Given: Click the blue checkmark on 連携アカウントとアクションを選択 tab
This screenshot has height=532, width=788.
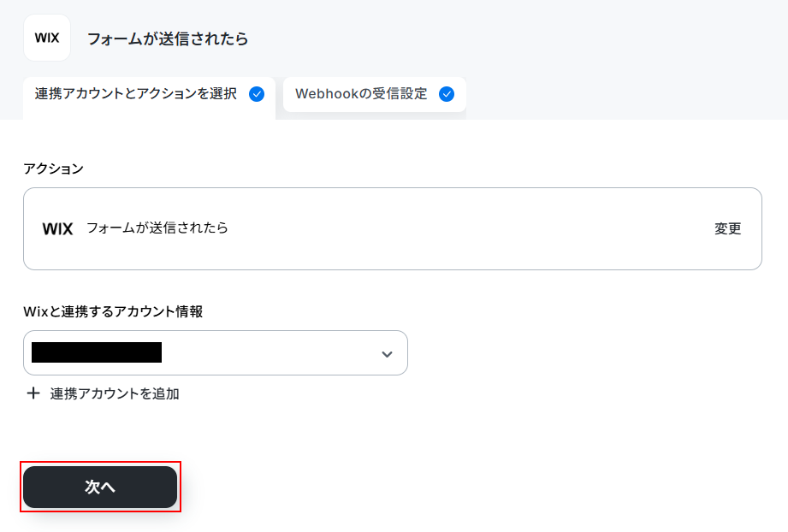Looking at the screenshot, I should point(257,94).
